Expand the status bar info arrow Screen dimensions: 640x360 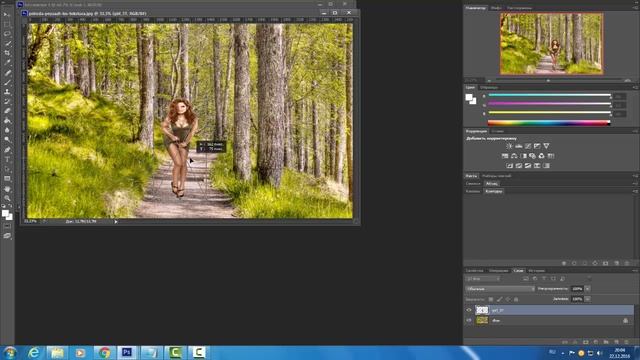pos(116,222)
